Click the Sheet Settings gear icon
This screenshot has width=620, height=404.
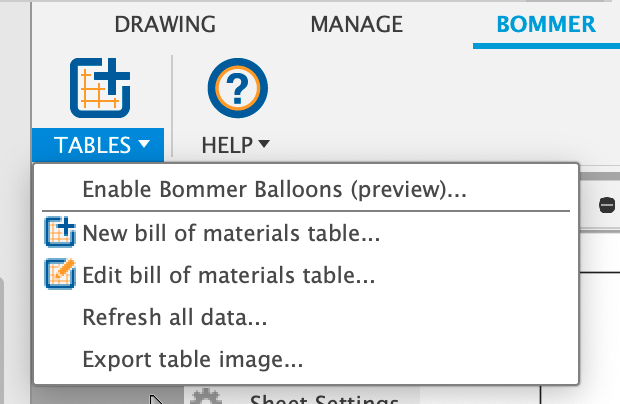coord(206,396)
